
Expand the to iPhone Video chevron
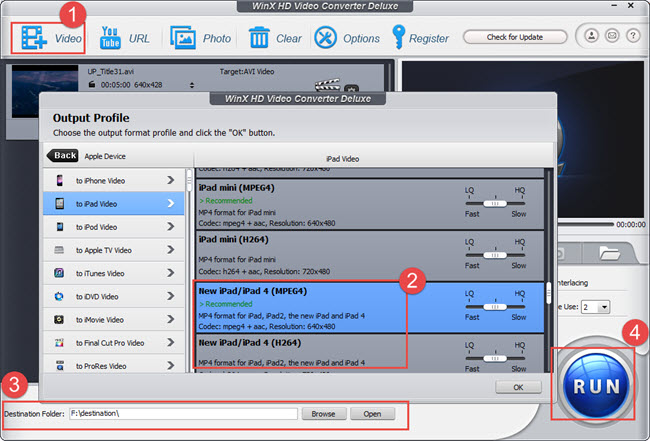click(x=170, y=180)
